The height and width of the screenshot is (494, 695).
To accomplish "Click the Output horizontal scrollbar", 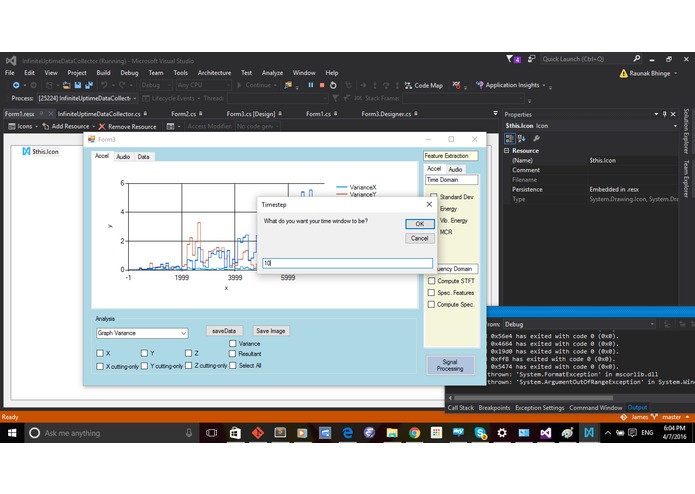I will point(532,398).
